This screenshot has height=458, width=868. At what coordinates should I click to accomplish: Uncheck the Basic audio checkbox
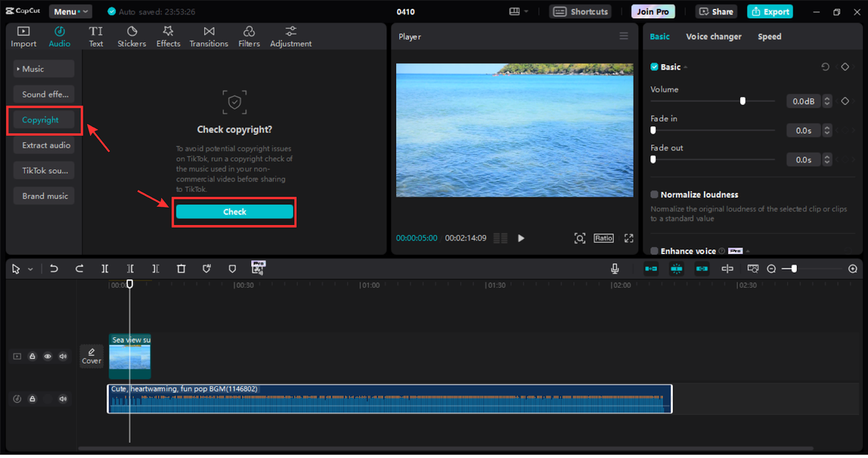point(654,67)
